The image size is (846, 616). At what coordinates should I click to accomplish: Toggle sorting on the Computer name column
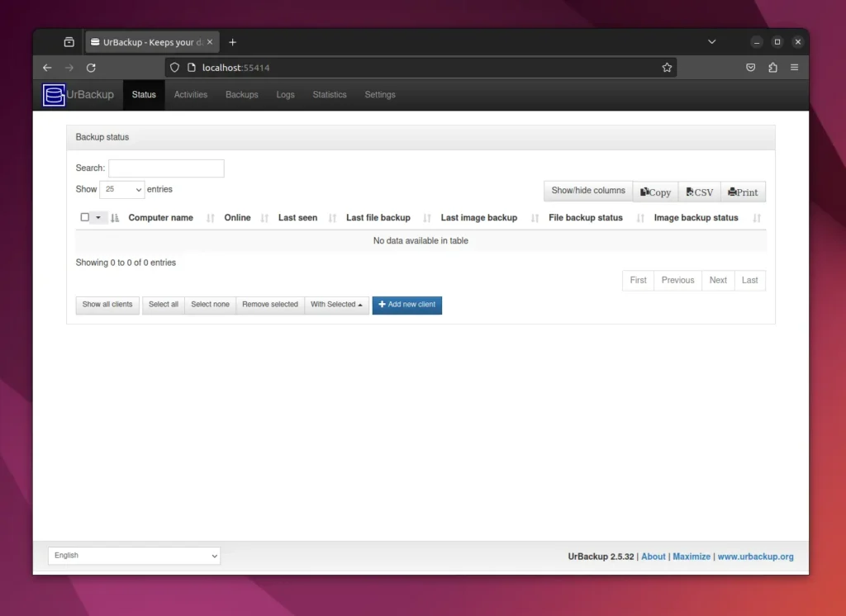pyautogui.click(x=161, y=217)
